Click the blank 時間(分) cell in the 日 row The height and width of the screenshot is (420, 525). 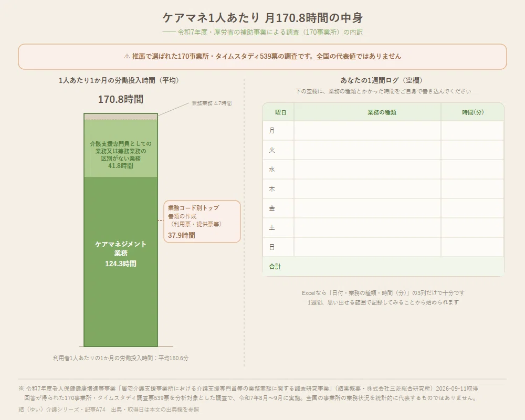click(472, 247)
